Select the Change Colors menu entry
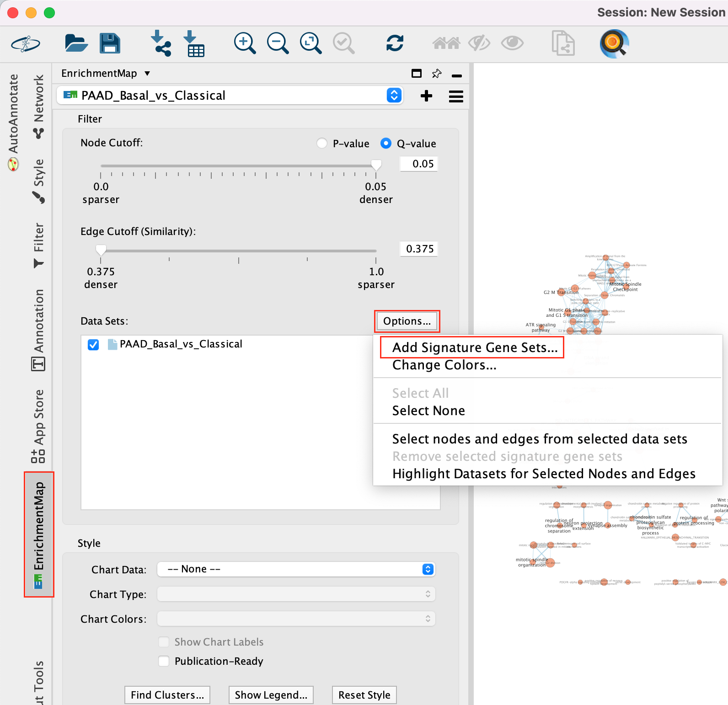728x705 pixels. tap(444, 365)
